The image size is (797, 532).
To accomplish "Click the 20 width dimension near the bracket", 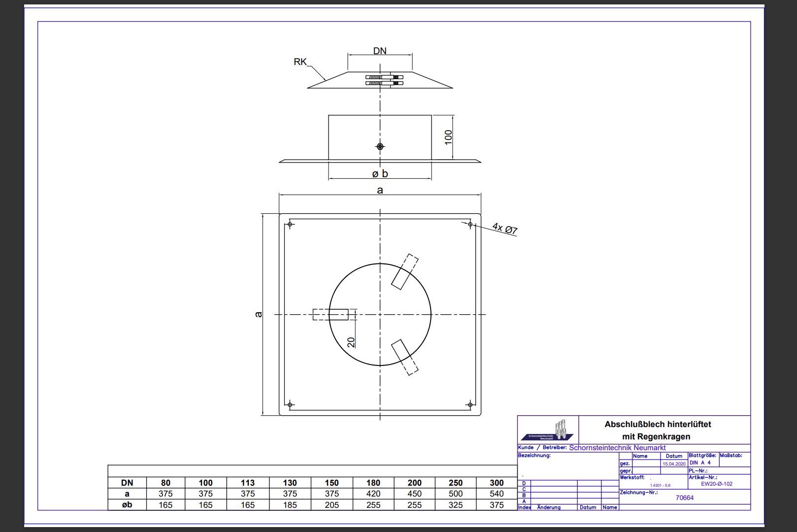I will click(x=351, y=342).
